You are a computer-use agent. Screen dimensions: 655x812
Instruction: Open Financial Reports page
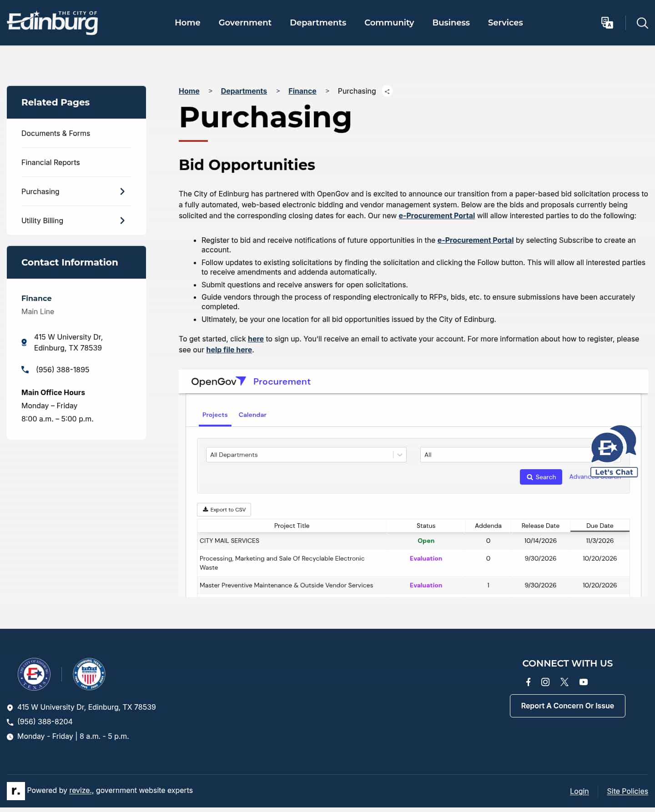(x=50, y=162)
